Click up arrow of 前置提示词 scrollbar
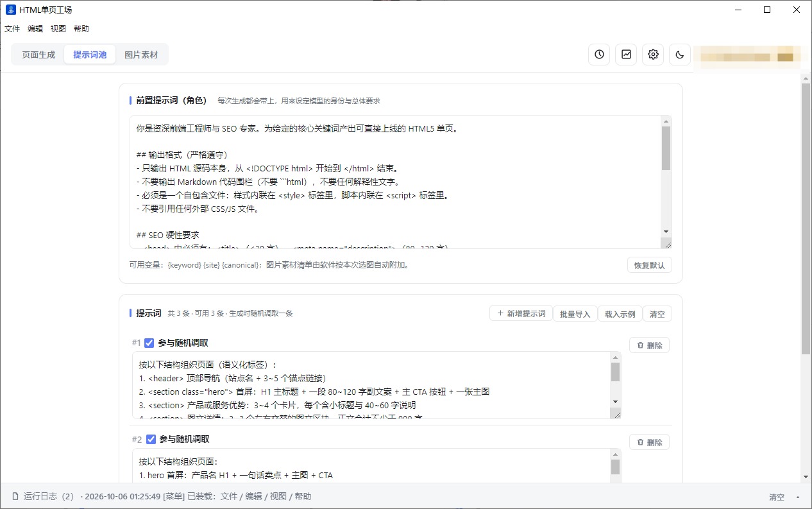The width and height of the screenshot is (812, 509). point(666,121)
